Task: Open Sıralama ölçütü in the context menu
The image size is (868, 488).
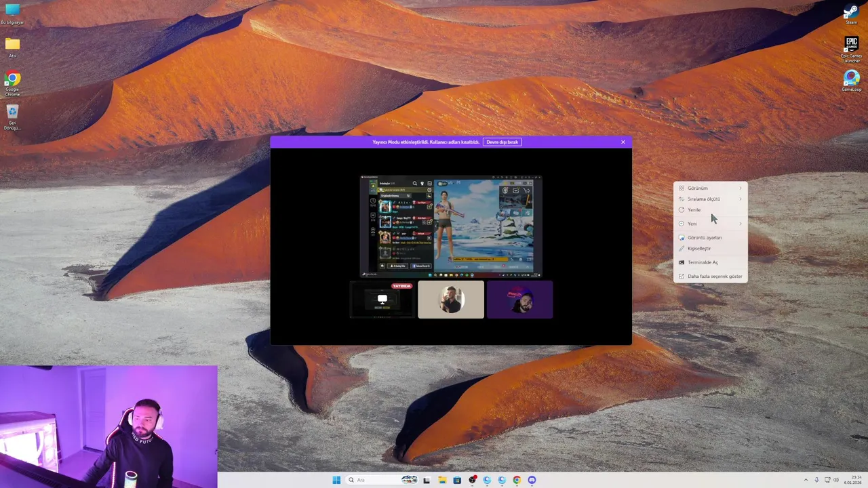Action: tap(711, 199)
